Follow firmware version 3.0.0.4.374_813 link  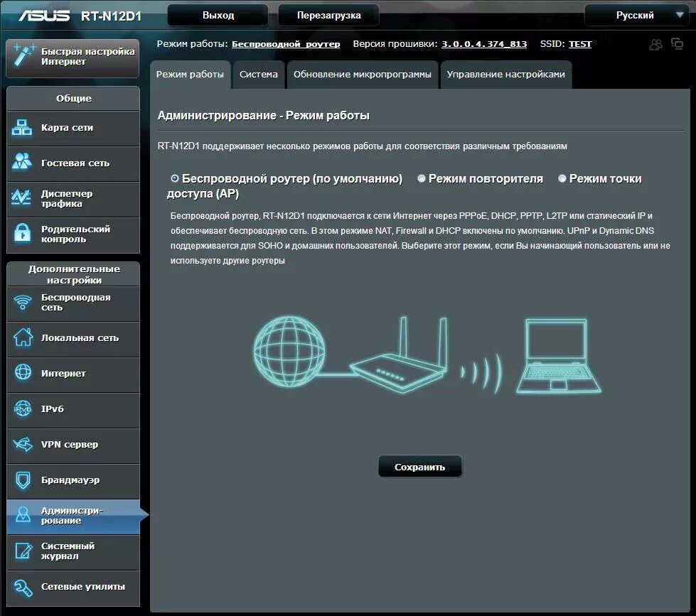[484, 44]
